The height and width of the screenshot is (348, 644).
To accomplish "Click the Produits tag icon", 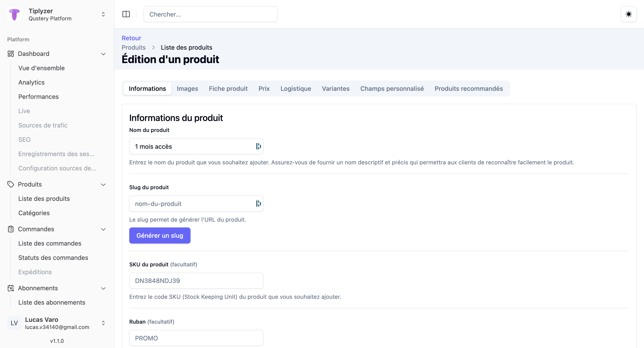I will pyautogui.click(x=11, y=184).
